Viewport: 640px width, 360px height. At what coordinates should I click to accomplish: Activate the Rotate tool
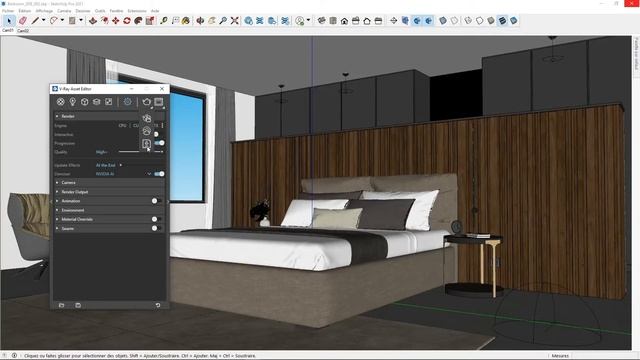click(x=127, y=20)
